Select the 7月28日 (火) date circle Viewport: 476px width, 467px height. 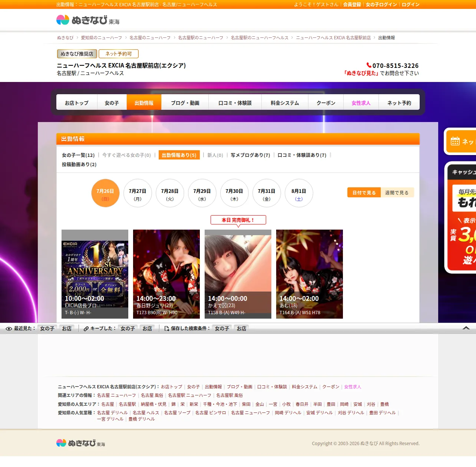(170, 193)
